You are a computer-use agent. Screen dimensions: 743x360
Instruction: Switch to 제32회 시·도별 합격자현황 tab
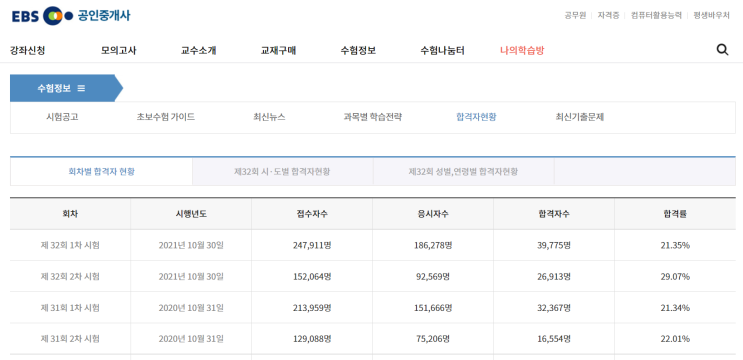(x=282, y=171)
